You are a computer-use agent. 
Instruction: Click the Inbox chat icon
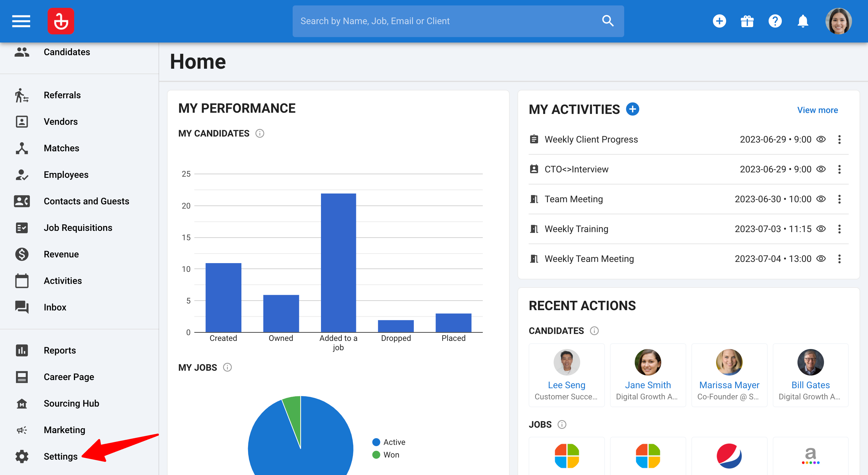coord(22,307)
